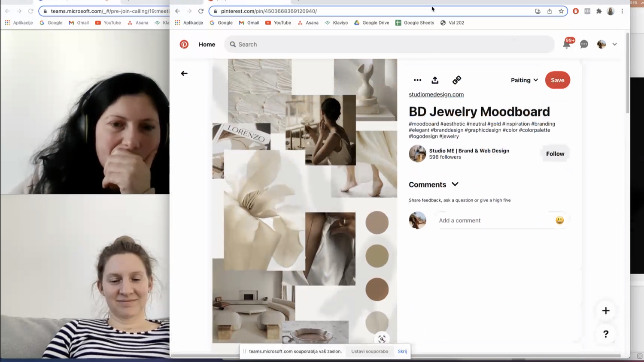The width and height of the screenshot is (644, 362).
Task: Open the Chrome three-dot menu
Action: click(622, 11)
